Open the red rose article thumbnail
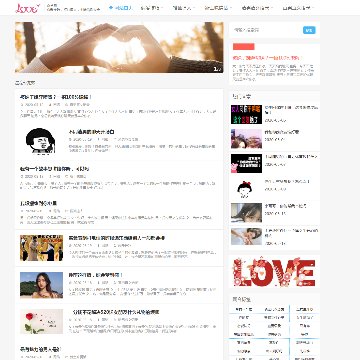The width and height of the screenshot is (360, 360). [41, 322]
